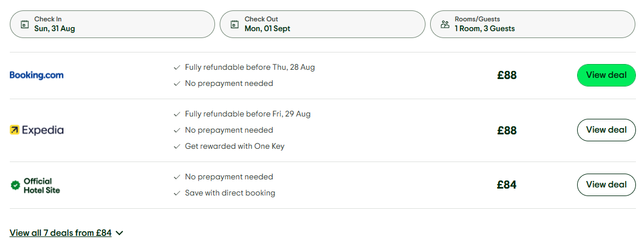The image size is (644, 248).
Task: Click the checkmark beside Save with direct booking
Action: 177,193
